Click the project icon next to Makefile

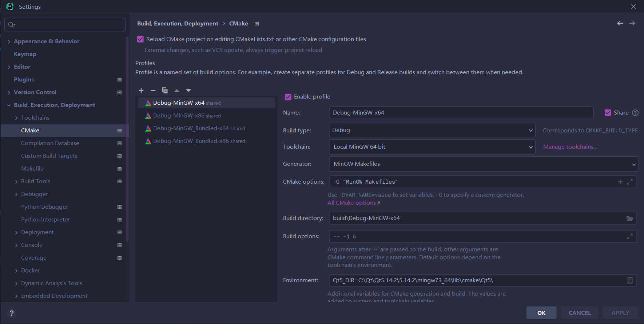pos(119,169)
